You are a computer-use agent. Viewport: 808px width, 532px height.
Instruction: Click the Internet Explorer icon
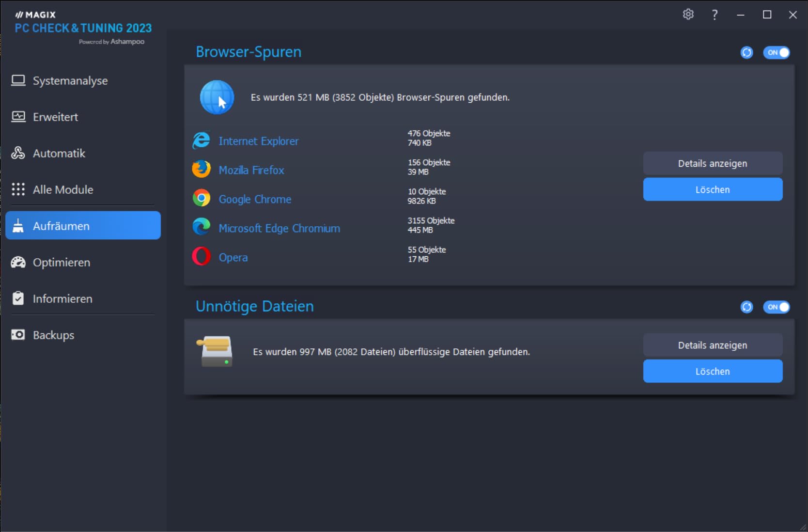click(x=201, y=141)
